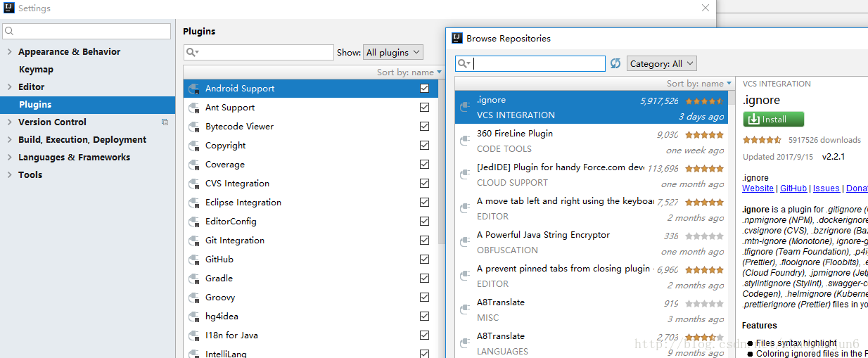Expand the Version Control node
868x358 pixels.
(x=9, y=122)
